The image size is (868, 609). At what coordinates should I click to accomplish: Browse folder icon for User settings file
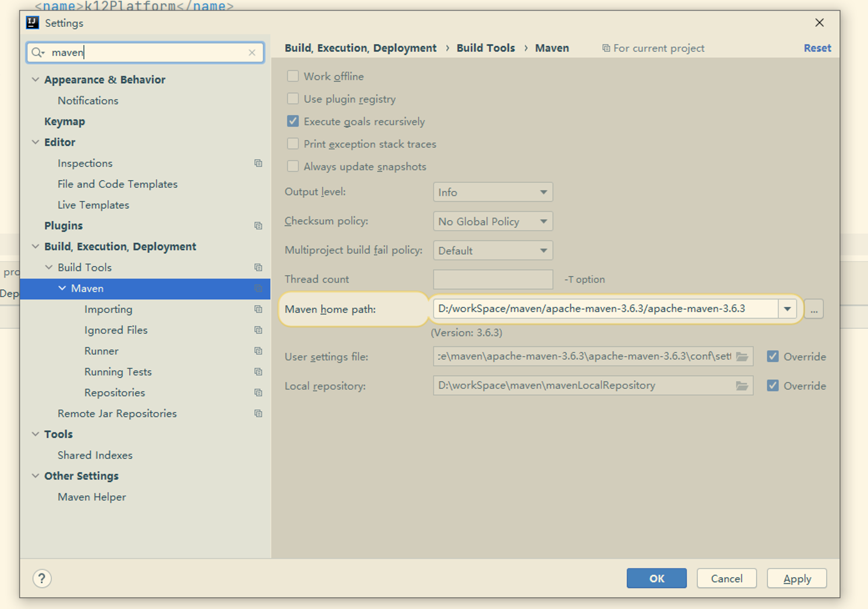pos(742,357)
